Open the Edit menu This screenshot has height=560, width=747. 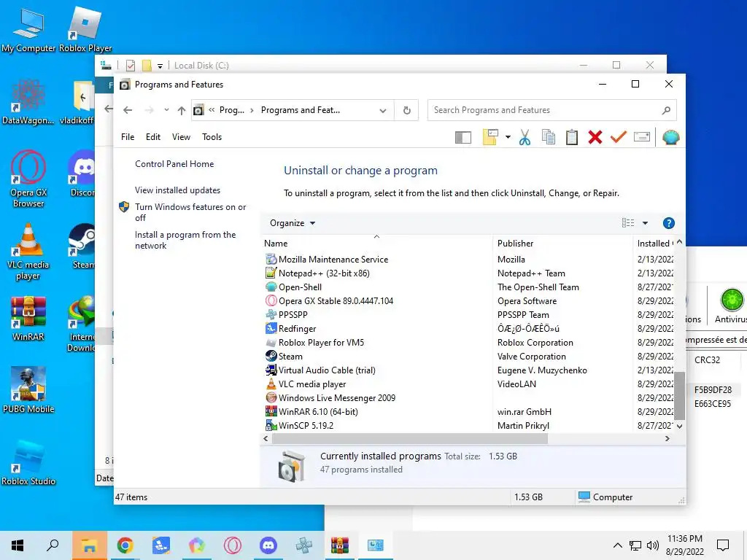[x=153, y=137]
